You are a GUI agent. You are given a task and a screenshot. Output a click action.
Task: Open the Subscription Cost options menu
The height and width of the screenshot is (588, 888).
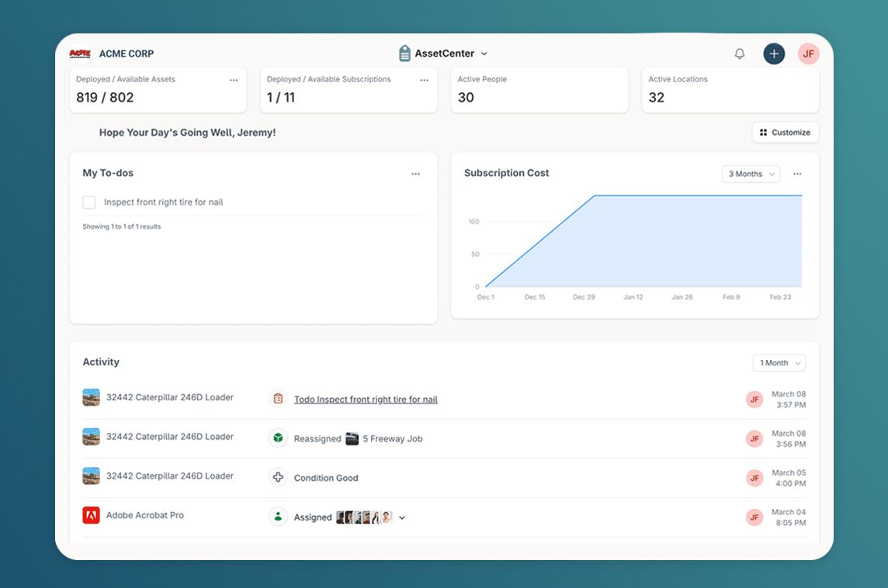point(797,174)
